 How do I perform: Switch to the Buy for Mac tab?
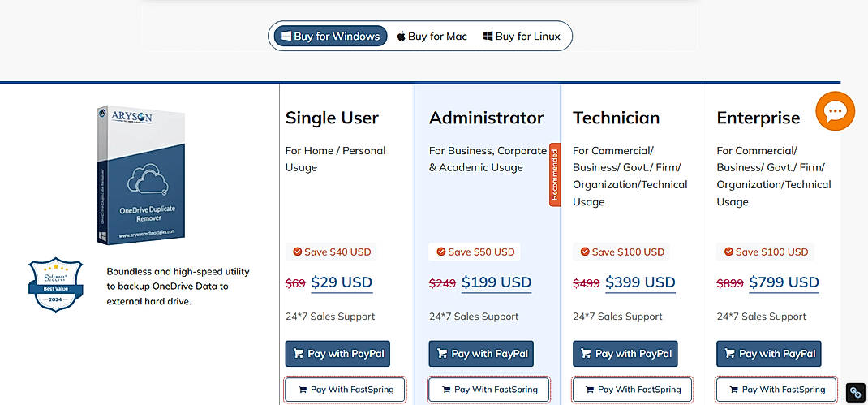[x=432, y=36]
